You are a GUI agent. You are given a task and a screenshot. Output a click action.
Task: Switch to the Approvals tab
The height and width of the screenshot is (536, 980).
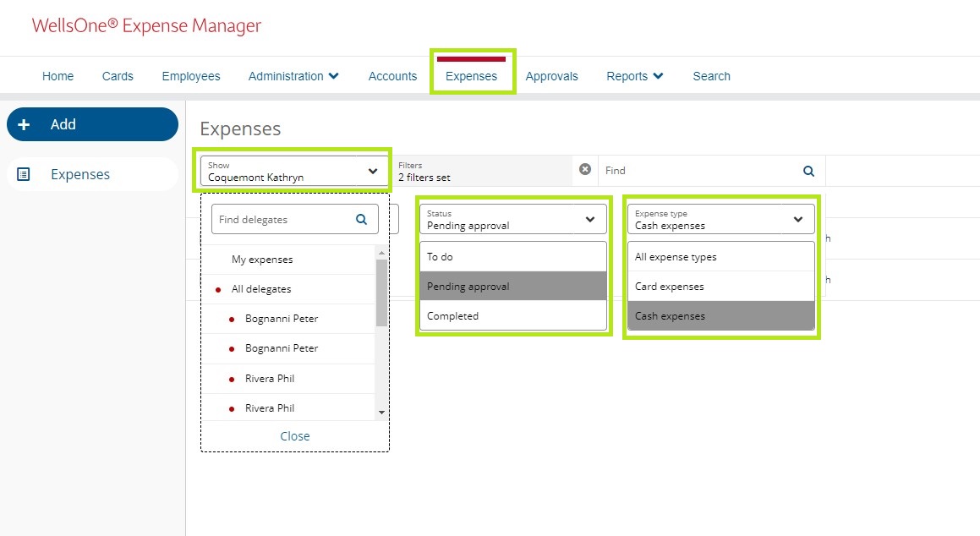551,76
